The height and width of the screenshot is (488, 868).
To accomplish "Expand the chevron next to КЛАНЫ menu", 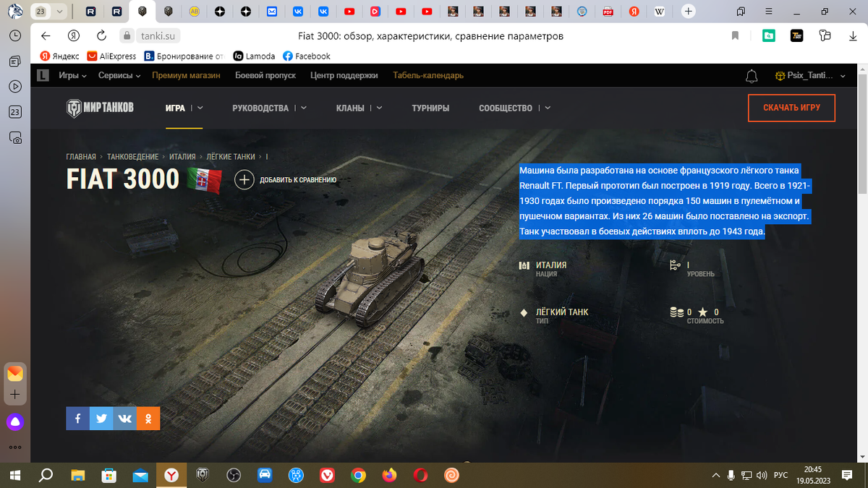I will click(x=378, y=108).
